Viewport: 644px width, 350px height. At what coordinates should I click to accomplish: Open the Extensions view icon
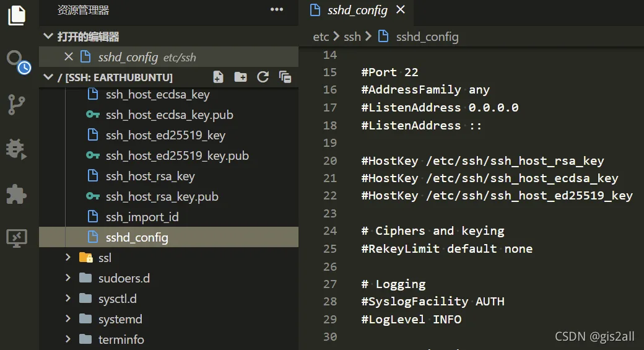click(x=17, y=194)
